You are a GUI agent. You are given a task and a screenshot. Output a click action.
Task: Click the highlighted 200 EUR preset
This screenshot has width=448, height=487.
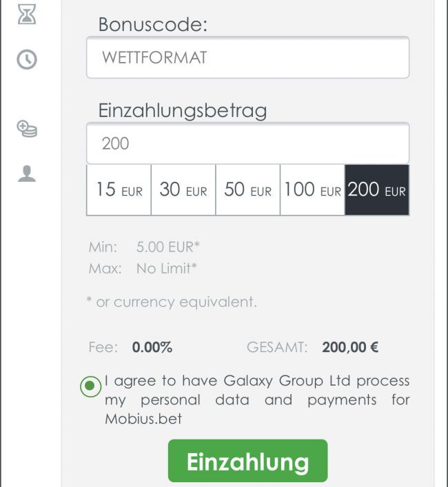pyautogui.click(x=377, y=190)
